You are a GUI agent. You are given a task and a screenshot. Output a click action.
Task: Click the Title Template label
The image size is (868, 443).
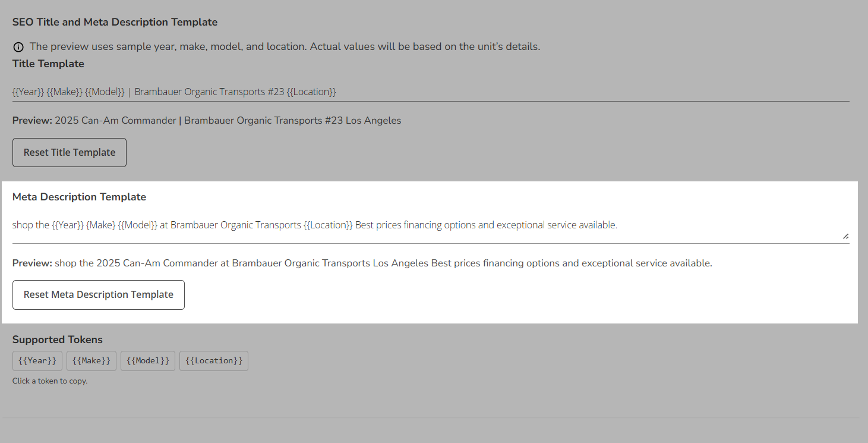coord(48,64)
